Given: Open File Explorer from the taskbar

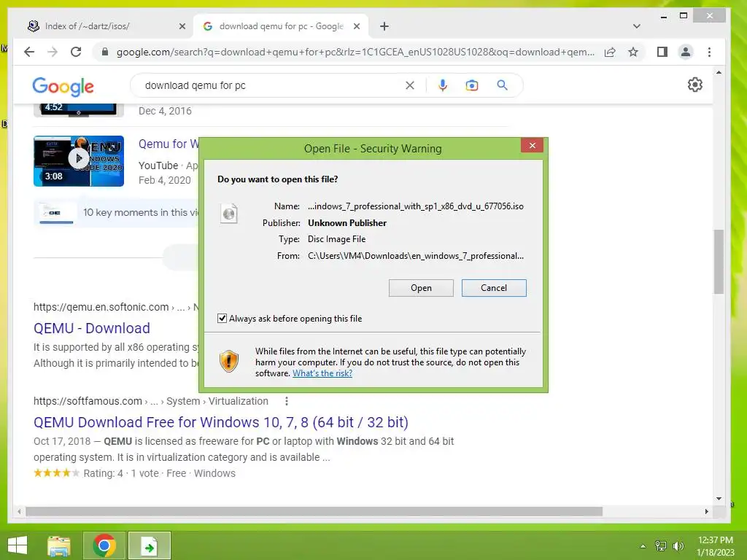Looking at the screenshot, I should 59,545.
